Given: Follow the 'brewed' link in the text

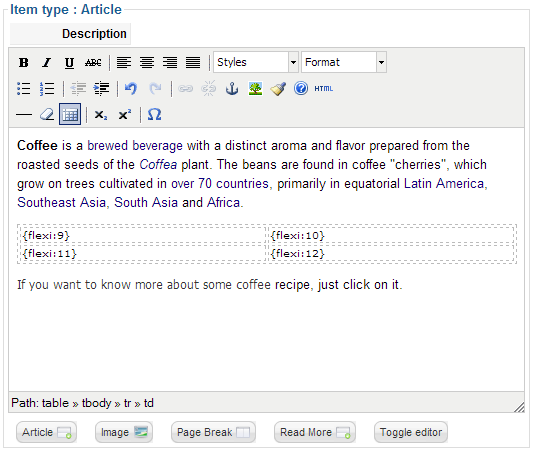Looking at the screenshot, I should pos(108,146).
